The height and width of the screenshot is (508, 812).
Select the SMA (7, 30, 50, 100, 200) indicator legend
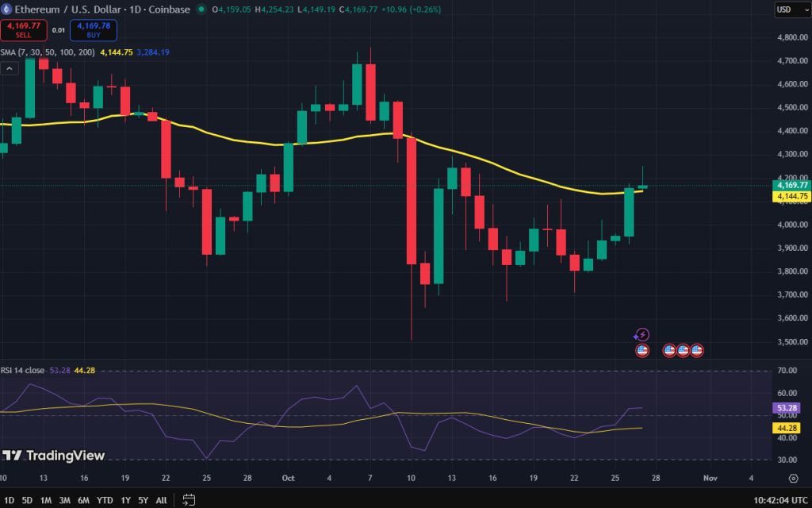tap(48, 52)
